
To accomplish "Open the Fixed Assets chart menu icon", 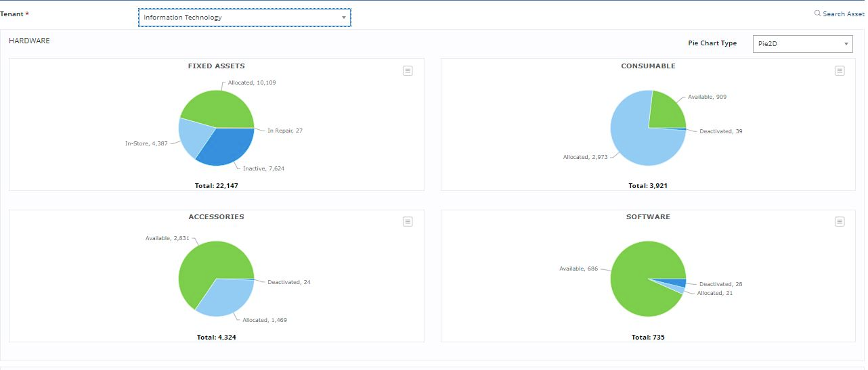I will tap(408, 70).
